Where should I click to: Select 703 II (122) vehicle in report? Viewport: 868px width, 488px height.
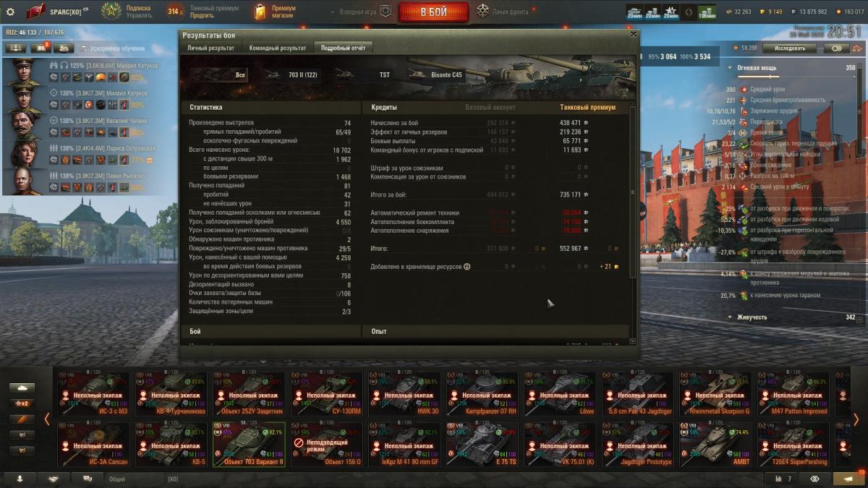(x=292, y=74)
